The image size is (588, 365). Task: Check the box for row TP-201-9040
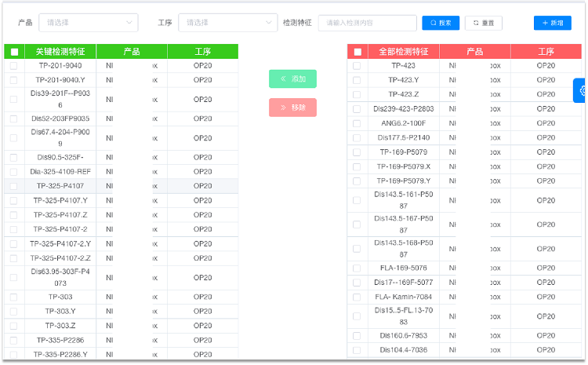pyautogui.click(x=13, y=66)
